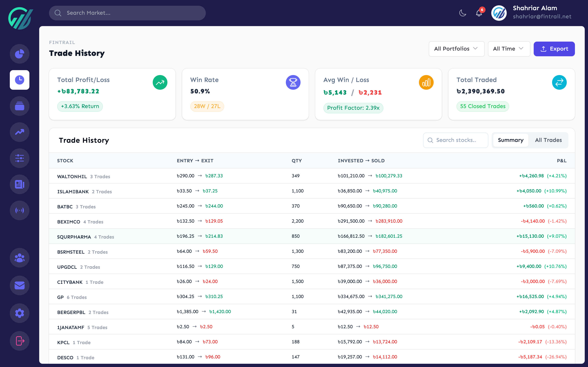This screenshot has height=367, width=588.
Task: Open the community members icon
Action: [x=19, y=258]
